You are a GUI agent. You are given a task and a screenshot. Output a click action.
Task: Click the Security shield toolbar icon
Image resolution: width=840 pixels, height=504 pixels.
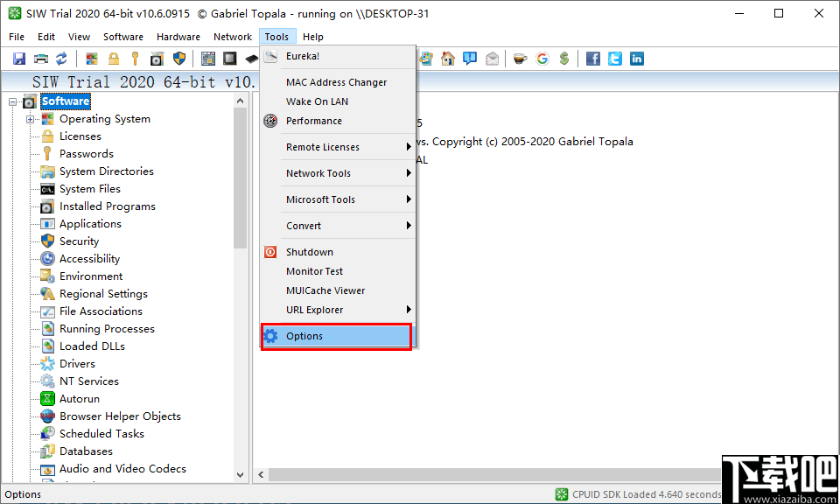(x=179, y=59)
